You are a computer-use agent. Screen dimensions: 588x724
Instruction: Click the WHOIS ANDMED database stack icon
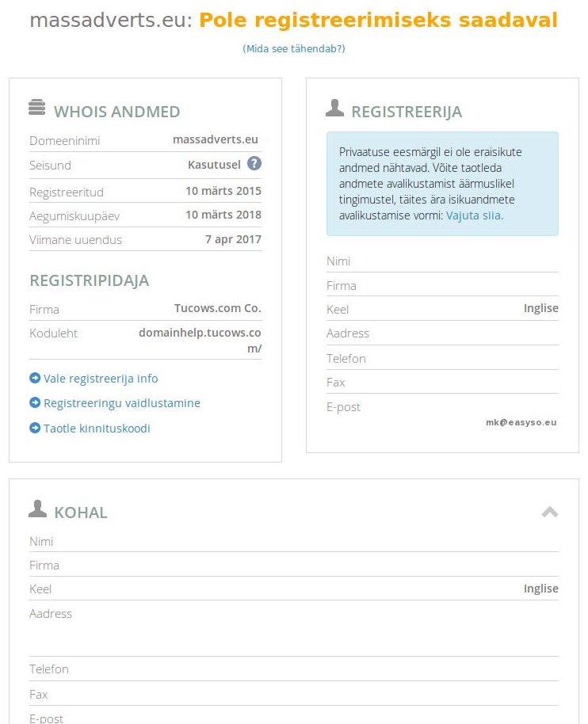click(37, 107)
